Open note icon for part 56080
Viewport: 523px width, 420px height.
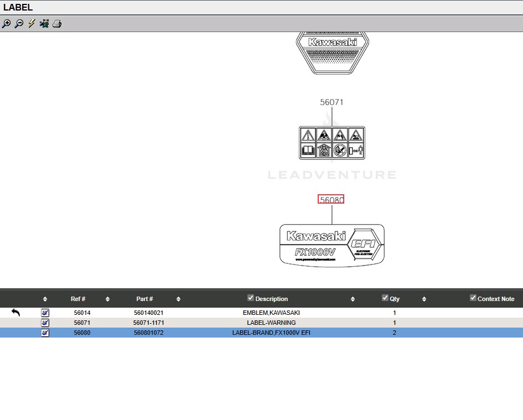click(45, 333)
